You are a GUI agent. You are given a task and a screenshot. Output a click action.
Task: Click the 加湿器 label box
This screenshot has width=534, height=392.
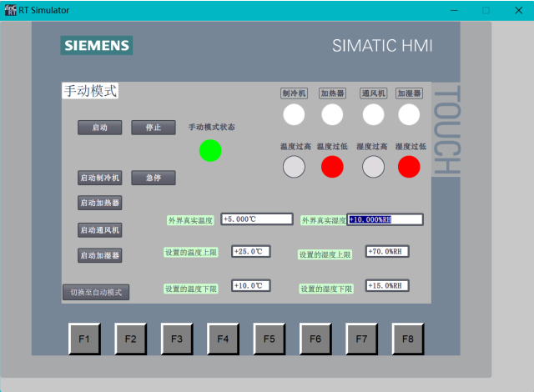click(409, 93)
